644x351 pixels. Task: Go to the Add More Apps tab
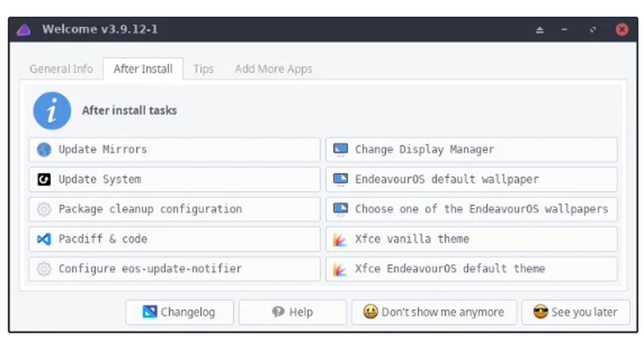coord(274,69)
